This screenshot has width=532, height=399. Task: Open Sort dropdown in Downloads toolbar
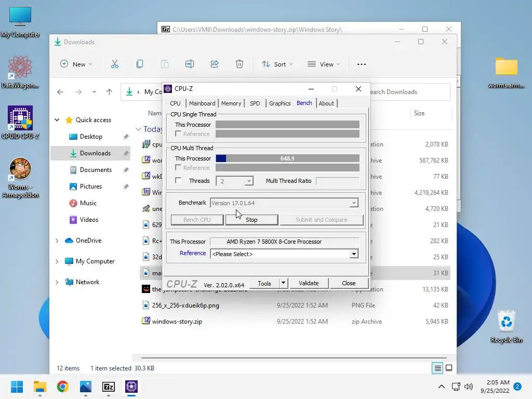pyautogui.click(x=277, y=64)
